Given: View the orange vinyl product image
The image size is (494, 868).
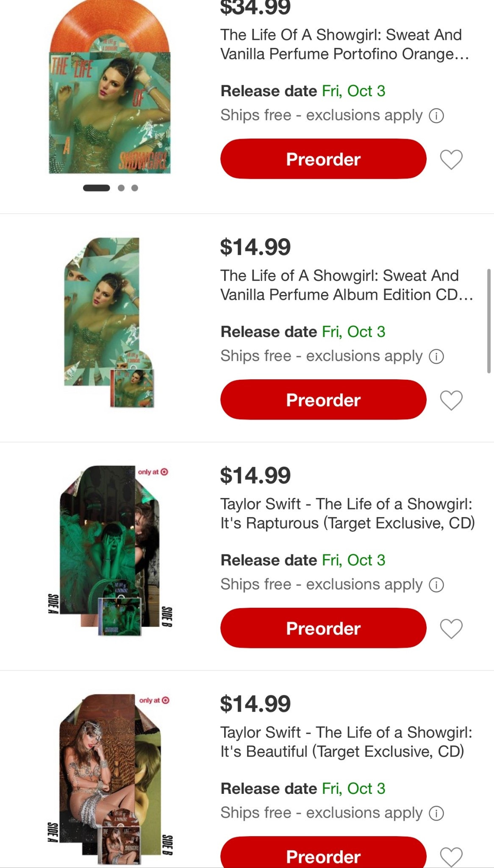Looking at the screenshot, I should click(110, 89).
